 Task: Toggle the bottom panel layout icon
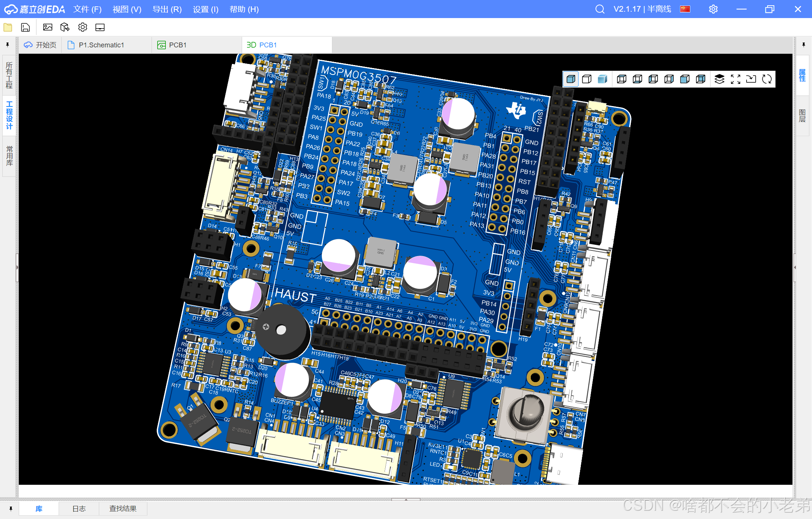click(100, 27)
